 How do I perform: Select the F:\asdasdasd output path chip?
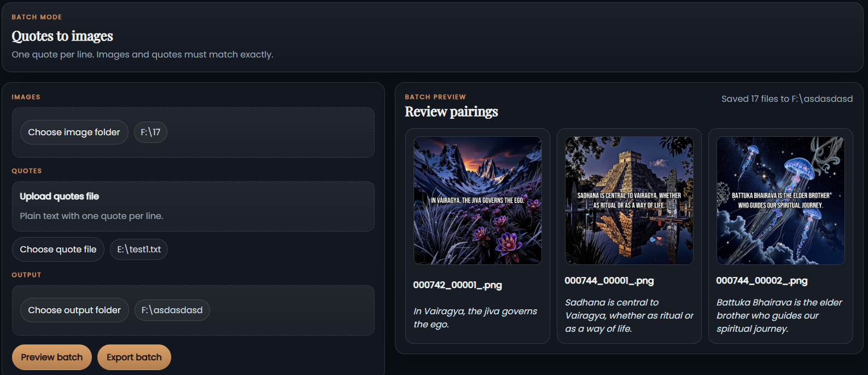(172, 310)
